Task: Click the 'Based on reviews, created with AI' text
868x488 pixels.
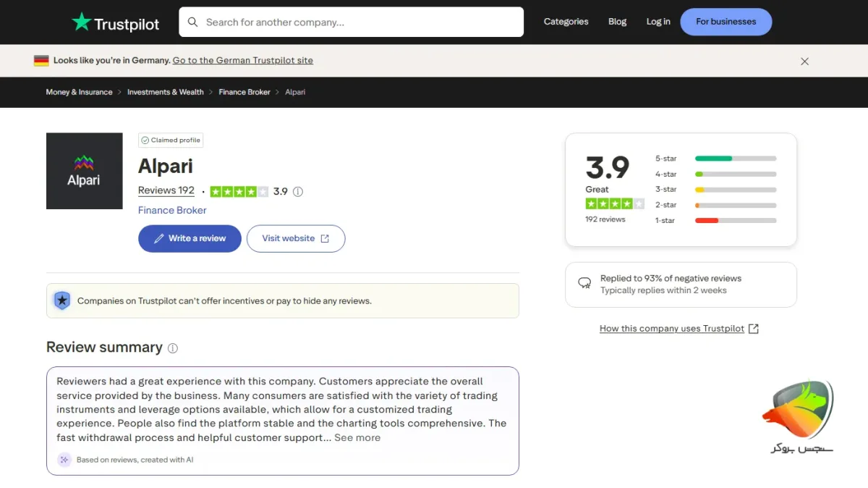Action: click(135, 460)
